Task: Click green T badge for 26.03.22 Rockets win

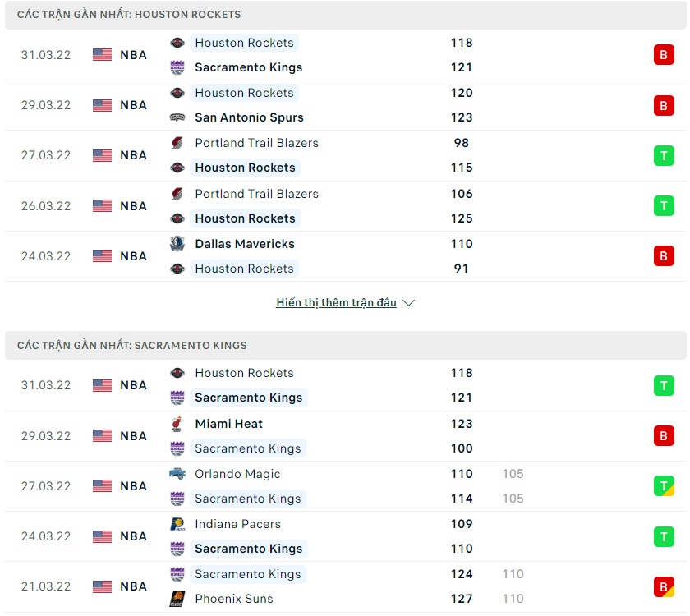Action: (x=664, y=205)
